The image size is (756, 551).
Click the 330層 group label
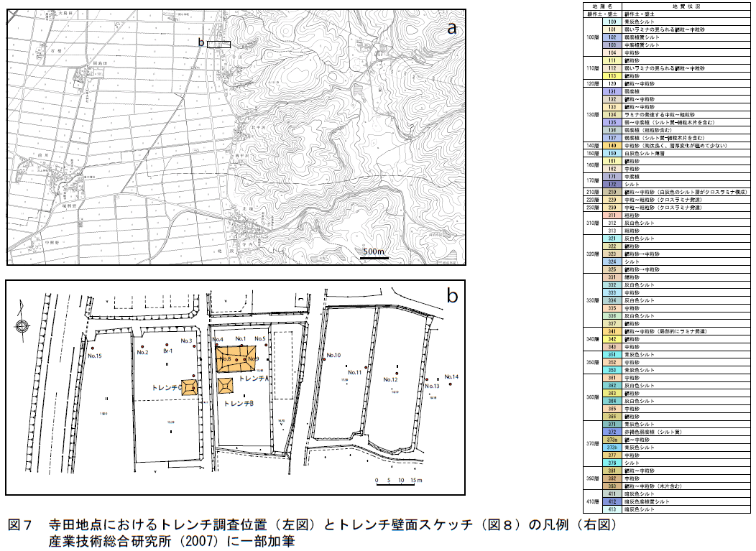593,300
